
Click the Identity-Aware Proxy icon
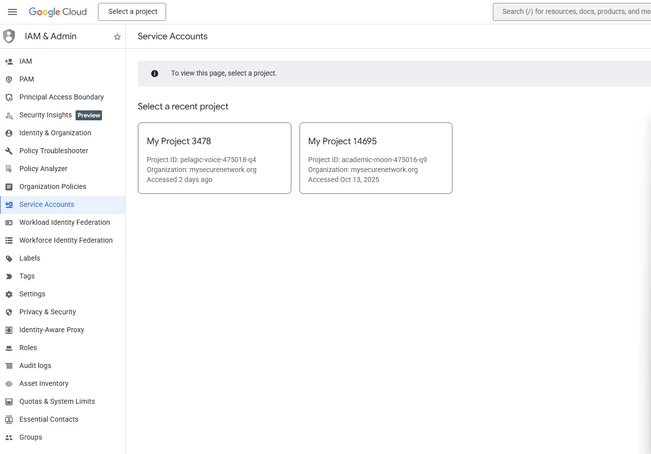click(x=9, y=330)
